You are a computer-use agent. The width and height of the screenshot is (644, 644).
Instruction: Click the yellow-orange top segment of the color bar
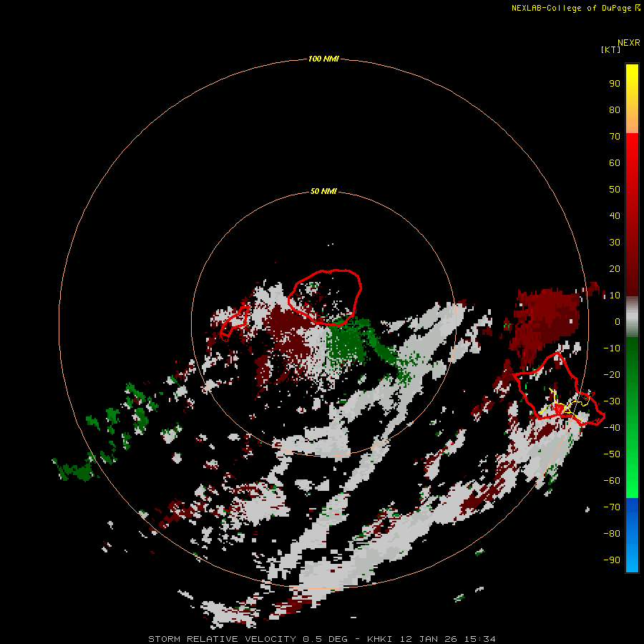click(x=632, y=99)
